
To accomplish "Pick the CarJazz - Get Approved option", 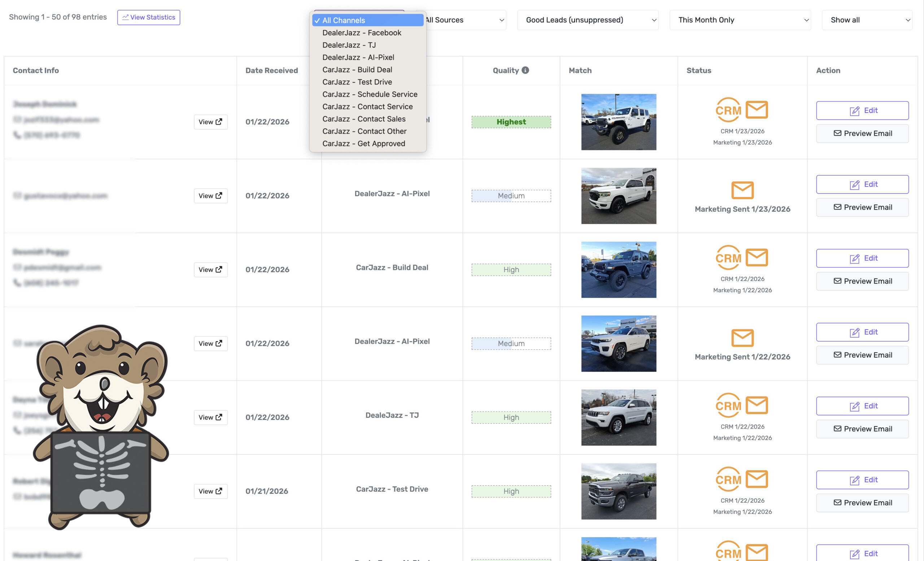I will [x=363, y=144].
